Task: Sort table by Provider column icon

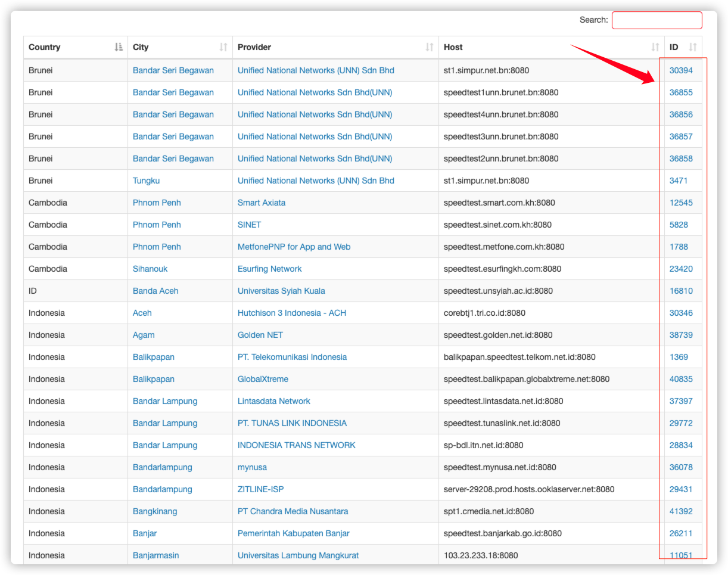Action: coord(430,47)
